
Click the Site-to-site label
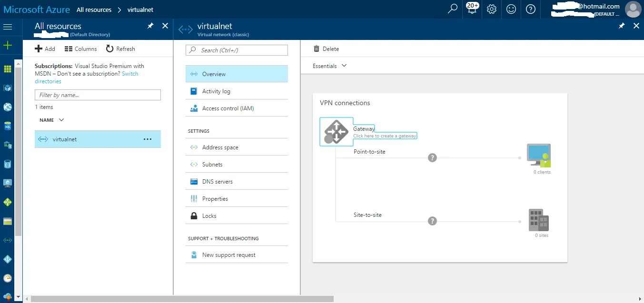[x=367, y=215]
